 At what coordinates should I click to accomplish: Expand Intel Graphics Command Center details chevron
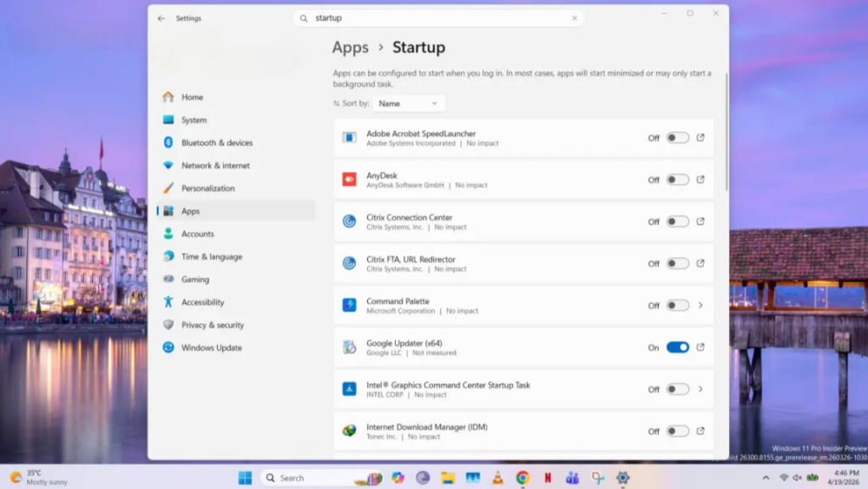(x=700, y=390)
